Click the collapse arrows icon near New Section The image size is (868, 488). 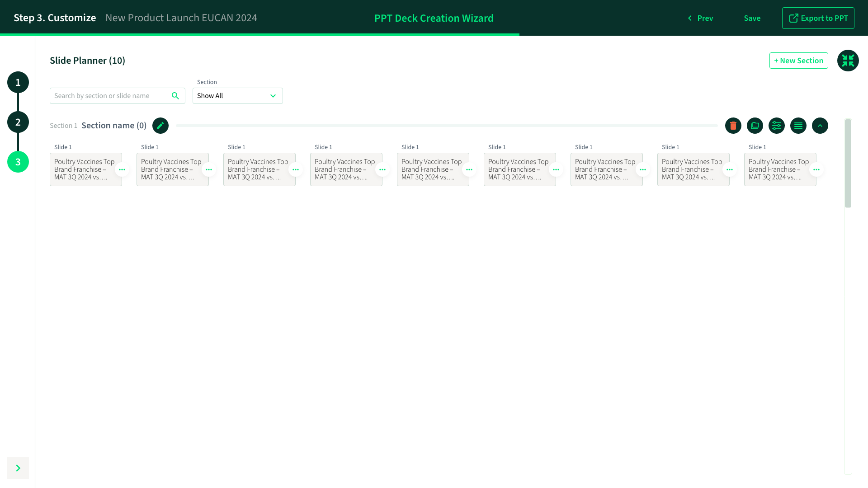(x=848, y=61)
